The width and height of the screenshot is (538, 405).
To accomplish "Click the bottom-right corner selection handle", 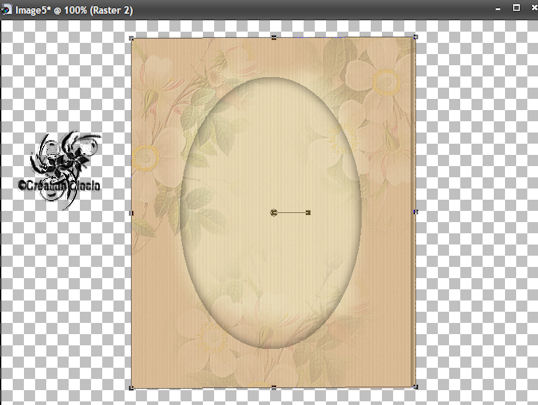I will pos(416,387).
